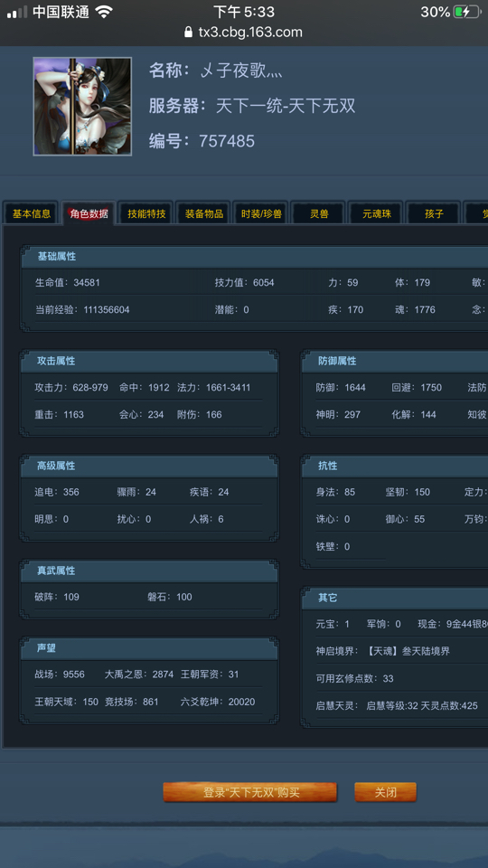
Task: Tap the 编号 757485 text
Action: tap(202, 141)
